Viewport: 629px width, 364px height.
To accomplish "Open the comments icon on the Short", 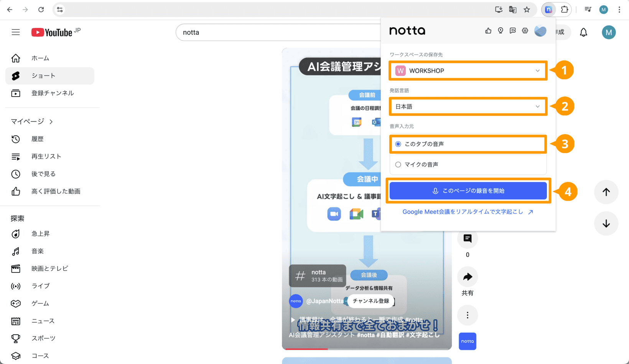I will pyautogui.click(x=468, y=238).
